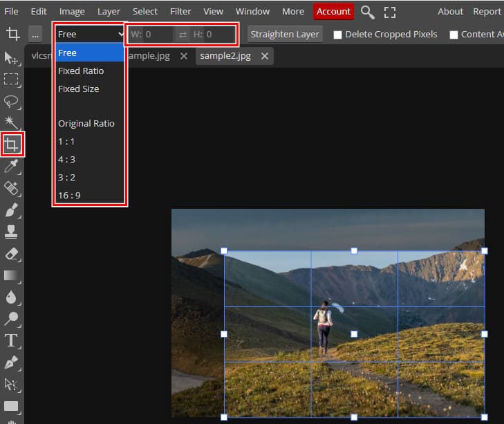Open the Layer menu

tap(109, 12)
